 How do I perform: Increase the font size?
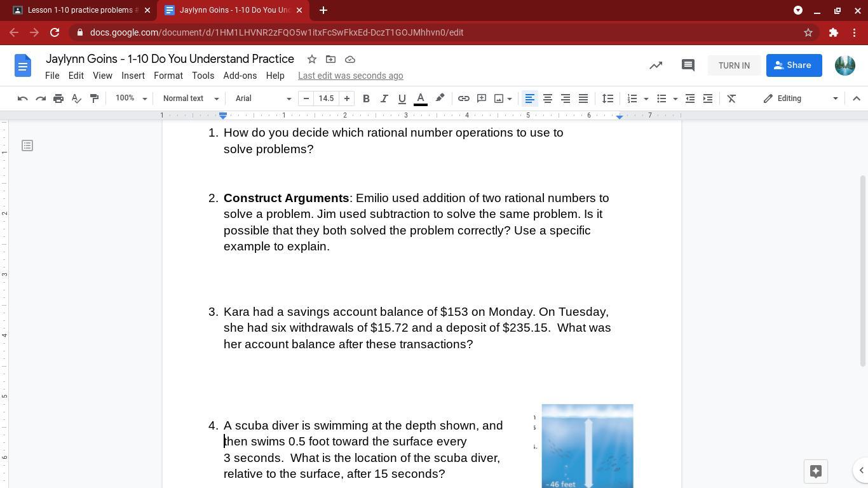(347, 98)
